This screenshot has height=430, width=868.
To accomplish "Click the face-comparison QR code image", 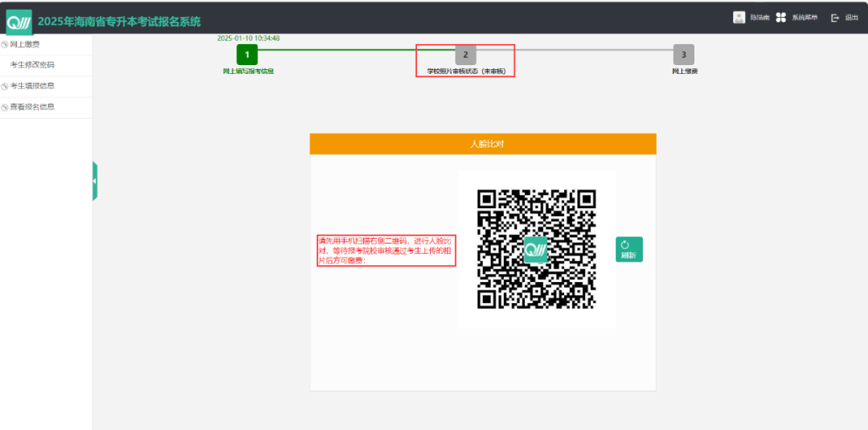I will (x=536, y=249).
